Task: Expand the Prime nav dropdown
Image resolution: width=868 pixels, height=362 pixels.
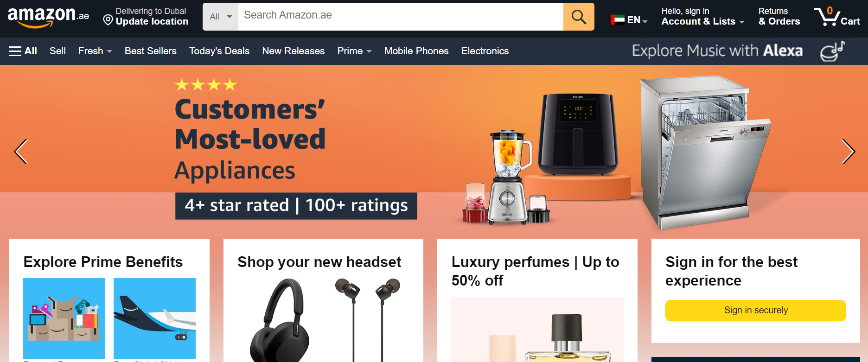Action: tap(354, 51)
